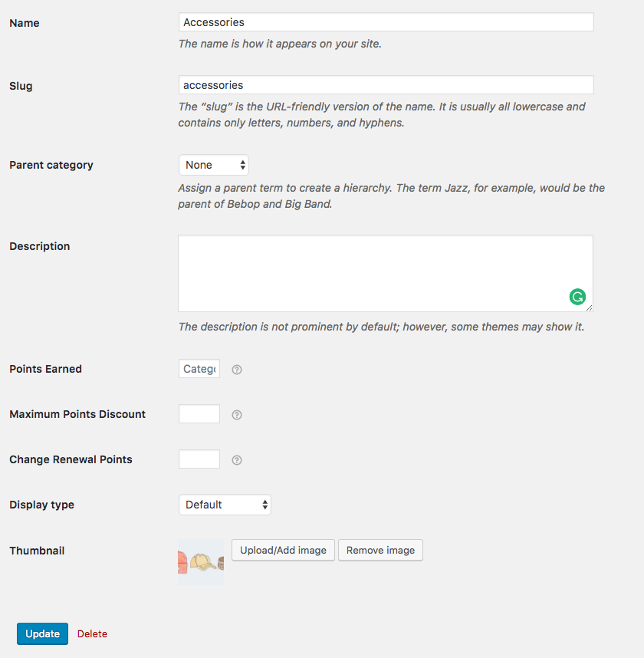Click the Change Renewal Points help icon

(236, 459)
